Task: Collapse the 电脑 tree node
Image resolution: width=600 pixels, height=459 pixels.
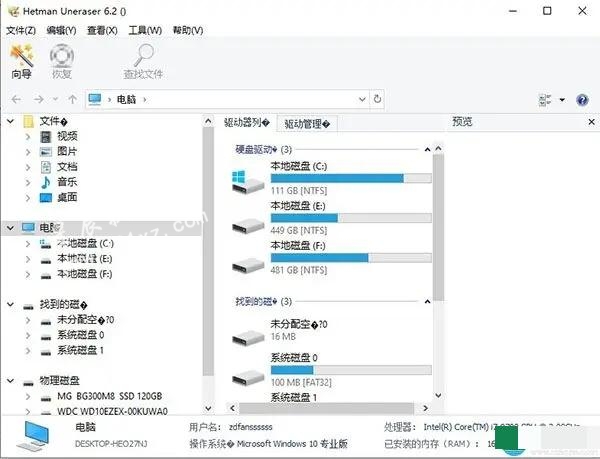Action: coord(10,228)
